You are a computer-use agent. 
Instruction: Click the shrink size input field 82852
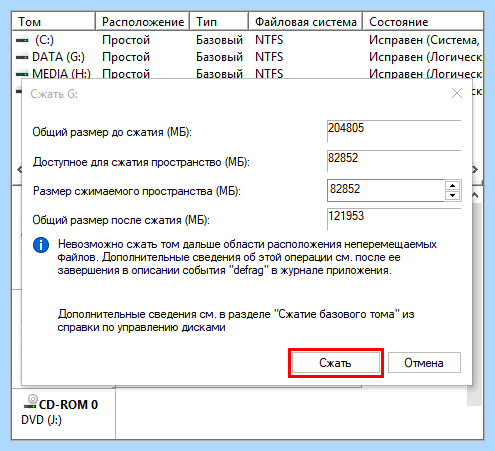386,190
